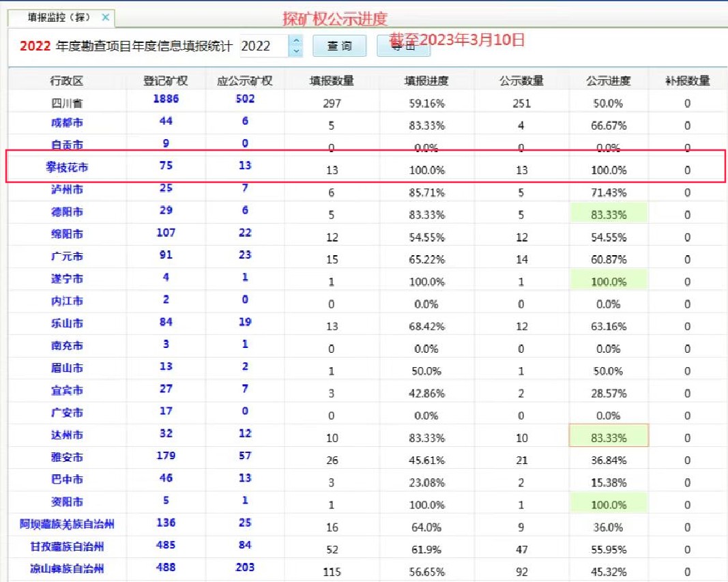This screenshot has width=728, height=582.
Task: Sort by the 行政区 column header
Action: click(66, 81)
